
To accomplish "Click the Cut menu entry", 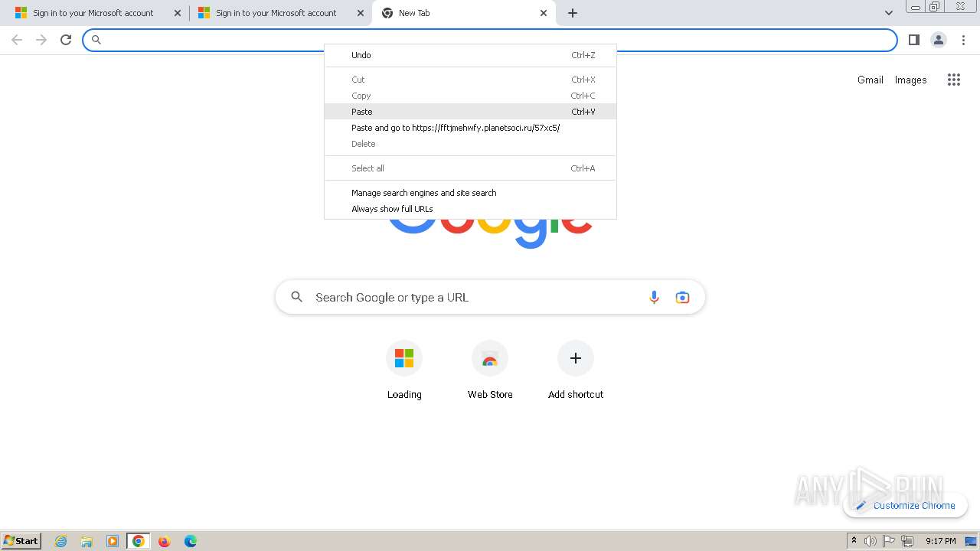I will (x=470, y=80).
